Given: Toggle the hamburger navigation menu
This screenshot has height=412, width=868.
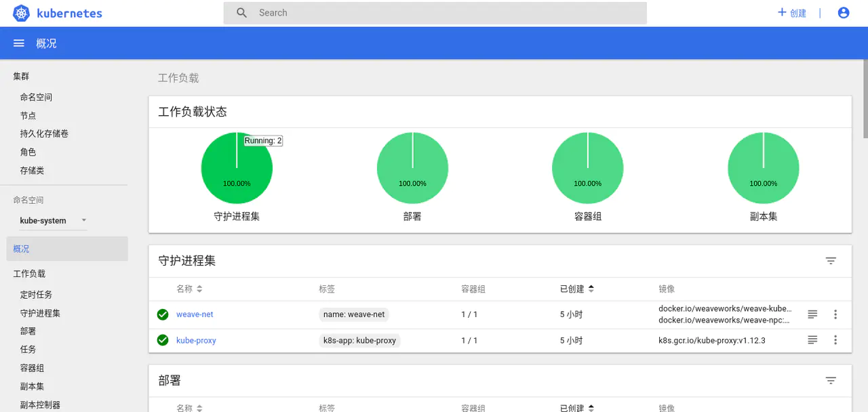Looking at the screenshot, I should click(19, 43).
